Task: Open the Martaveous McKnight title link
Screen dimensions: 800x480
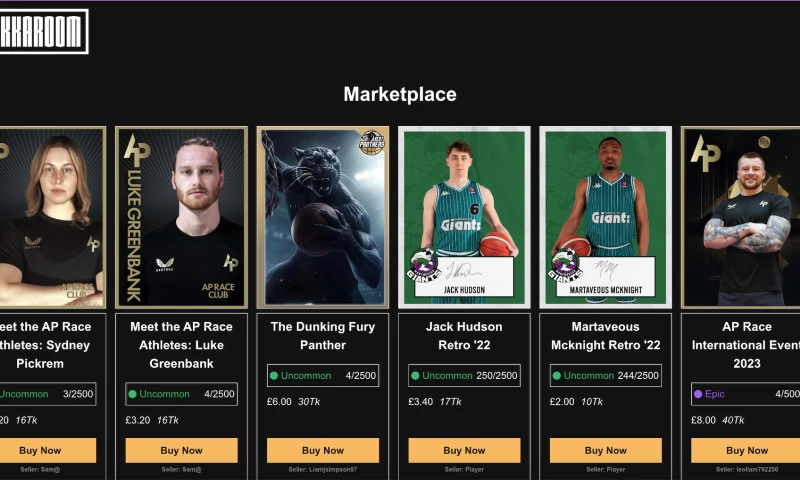Action: [x=605, y=336]
